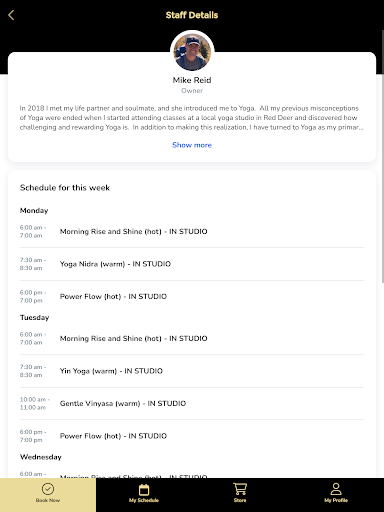
Task: Open the My Profile person icon
Action: (x=336, y=489)
